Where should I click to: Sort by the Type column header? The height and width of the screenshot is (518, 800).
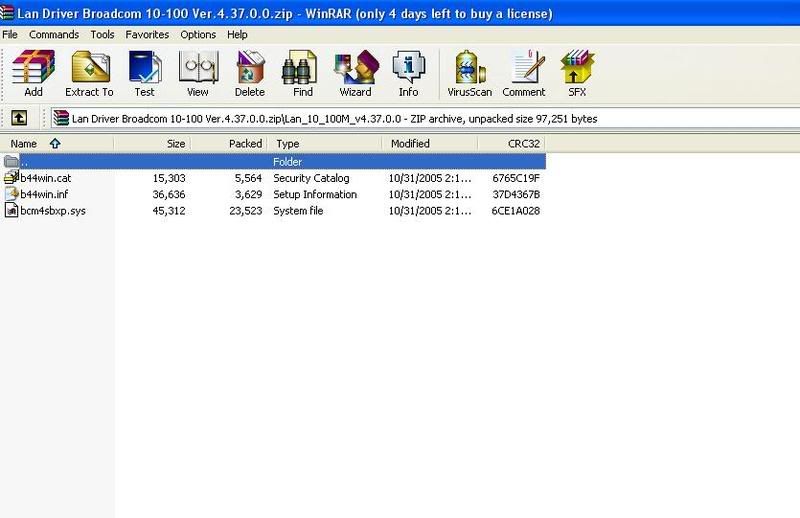pyautogui.click(x=324, y=144)
